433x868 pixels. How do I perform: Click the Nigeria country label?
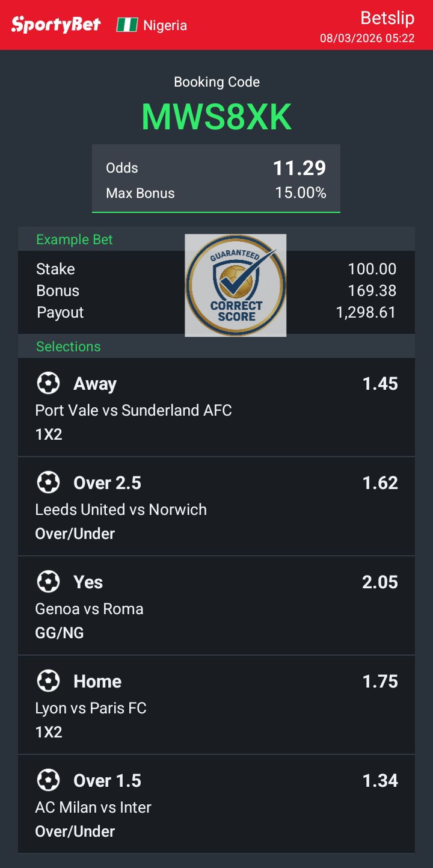165,25
